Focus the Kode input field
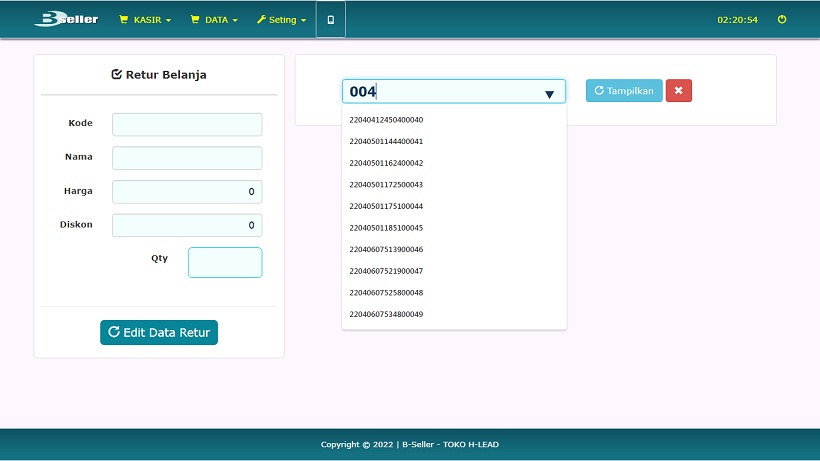This screenshot has width=820, height=461. click(187, 124)
